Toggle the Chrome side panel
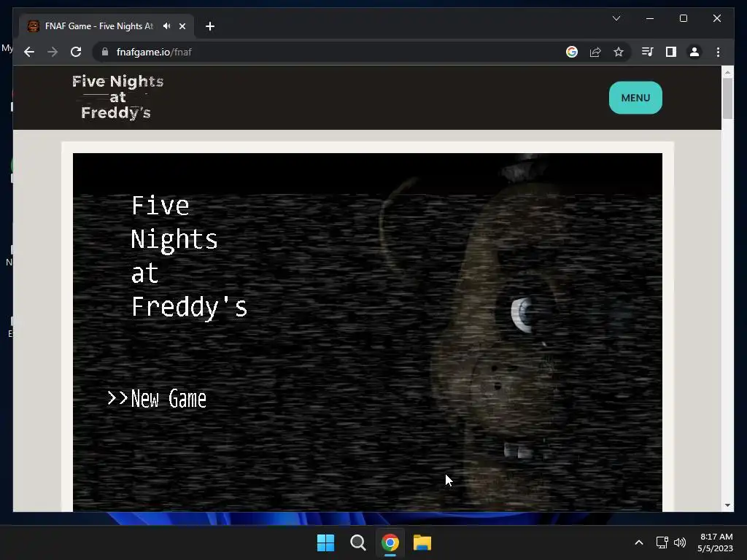747x560 pixels. [671, 52]
